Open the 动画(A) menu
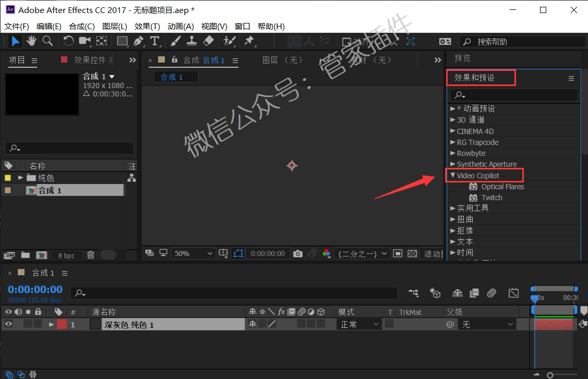The width and height of the screenshot is (588, 379). tap(181, 26)
